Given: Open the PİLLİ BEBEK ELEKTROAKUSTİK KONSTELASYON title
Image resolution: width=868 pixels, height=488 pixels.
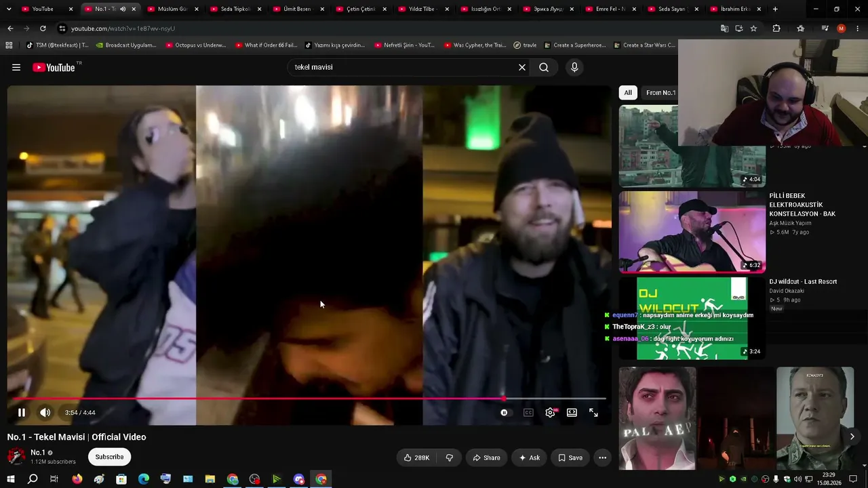Looking at the screenshot, I should point(802,205).
